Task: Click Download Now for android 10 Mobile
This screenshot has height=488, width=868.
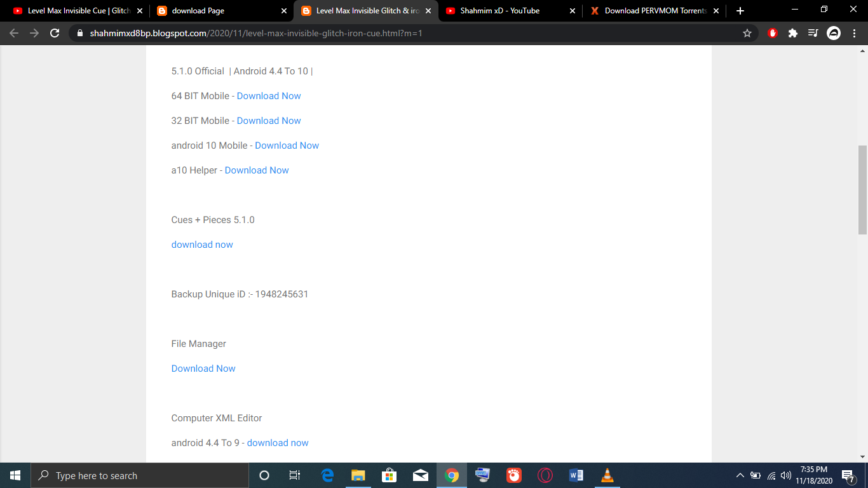Action: pyautogui.click(x=287, y=146)
